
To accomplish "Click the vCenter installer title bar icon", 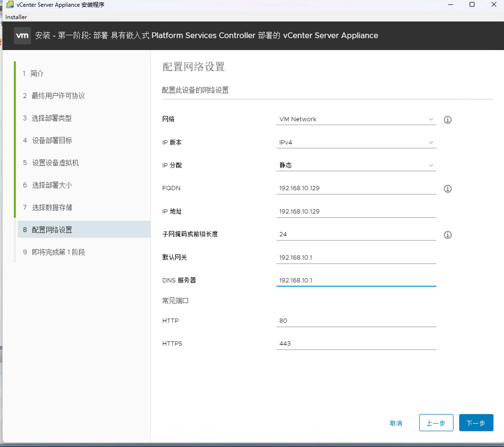I will [x=10, y=5].
